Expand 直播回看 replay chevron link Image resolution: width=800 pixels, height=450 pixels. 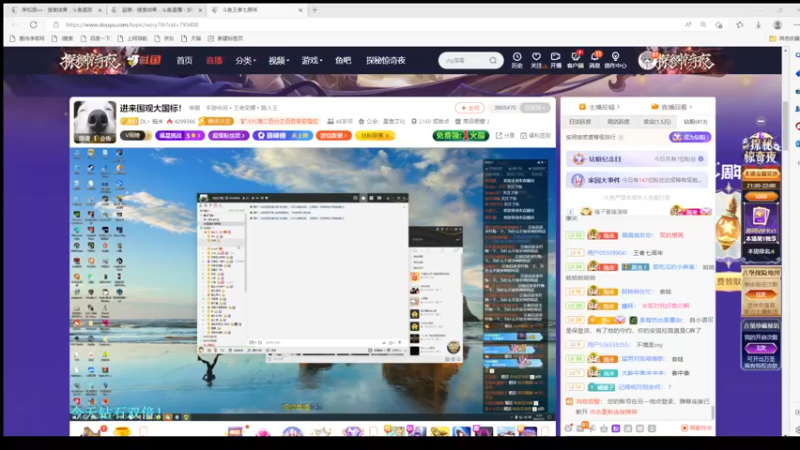(x=671, y=107)
